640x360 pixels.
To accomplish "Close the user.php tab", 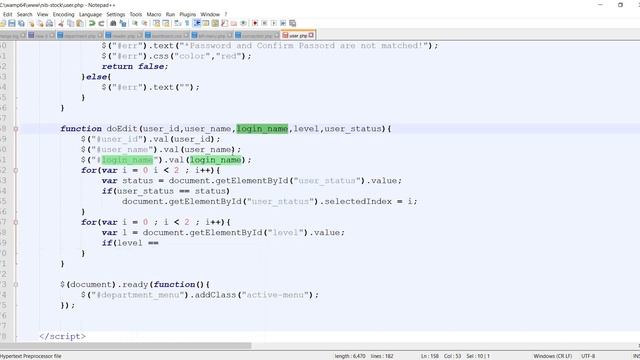I will pyautogui.click(x=311, y=35).
